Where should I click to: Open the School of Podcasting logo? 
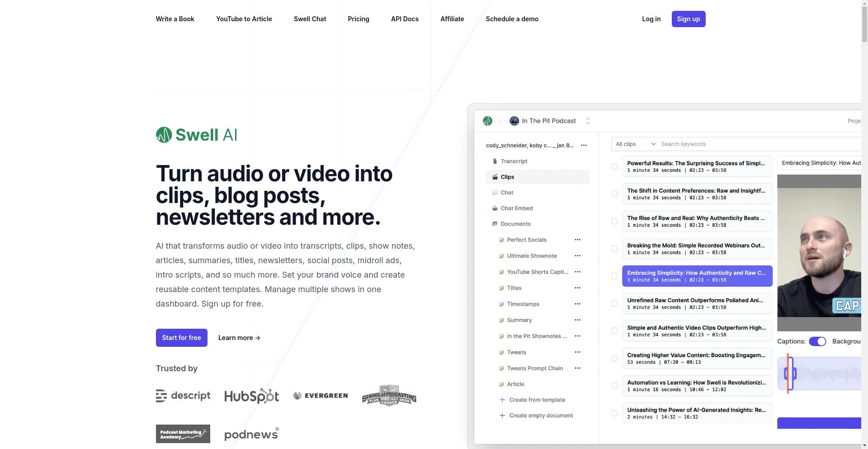[389, 396]
